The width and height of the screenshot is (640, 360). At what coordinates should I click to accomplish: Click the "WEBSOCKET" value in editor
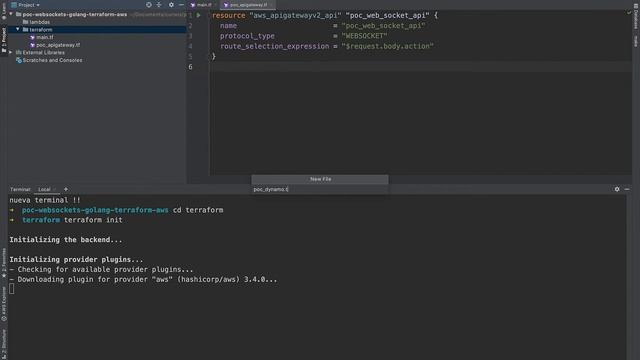364,36
